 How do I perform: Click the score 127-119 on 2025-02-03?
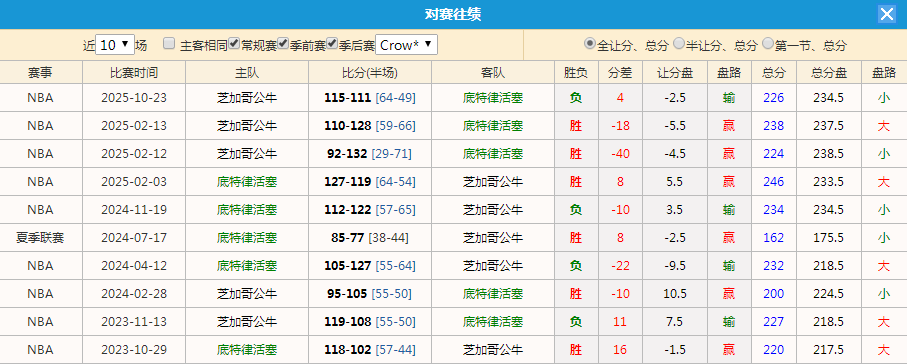(347, 182)
